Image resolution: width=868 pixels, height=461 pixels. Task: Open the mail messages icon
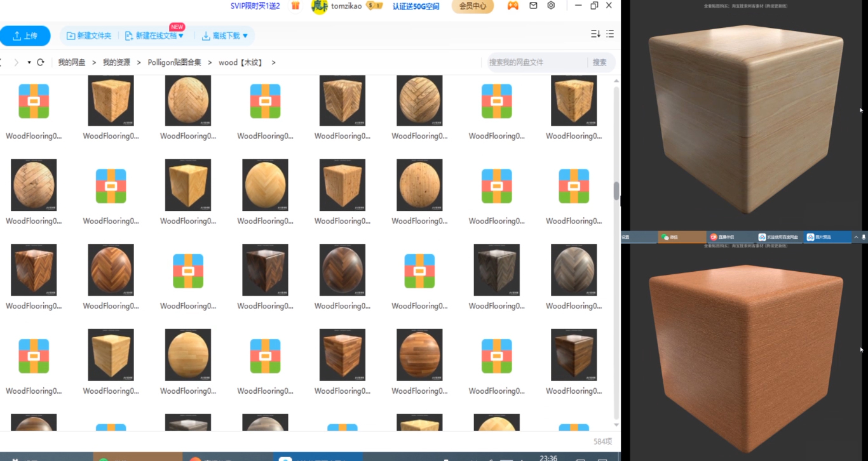(534, 6)
